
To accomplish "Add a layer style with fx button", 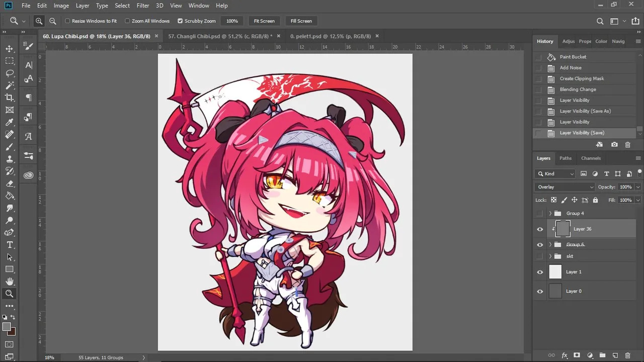I will tap(565, 355).
